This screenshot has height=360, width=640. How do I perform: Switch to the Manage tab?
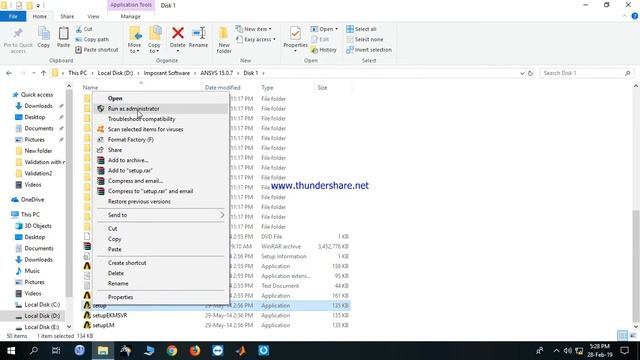(x=131, y=16)
